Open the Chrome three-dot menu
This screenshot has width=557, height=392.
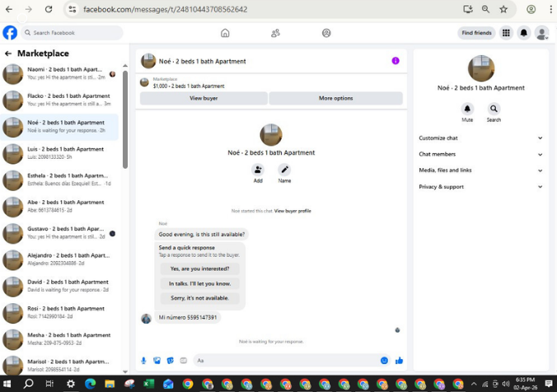(550, 9)
